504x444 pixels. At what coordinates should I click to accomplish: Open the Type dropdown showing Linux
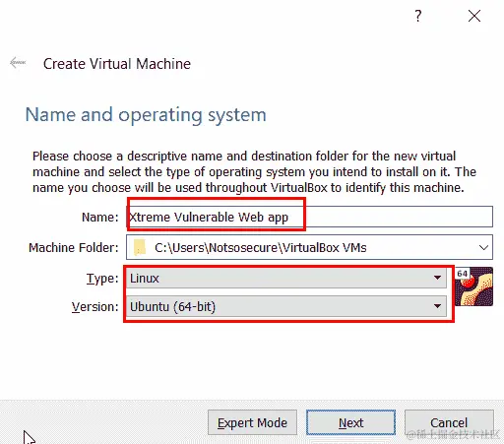coord(286,279)
